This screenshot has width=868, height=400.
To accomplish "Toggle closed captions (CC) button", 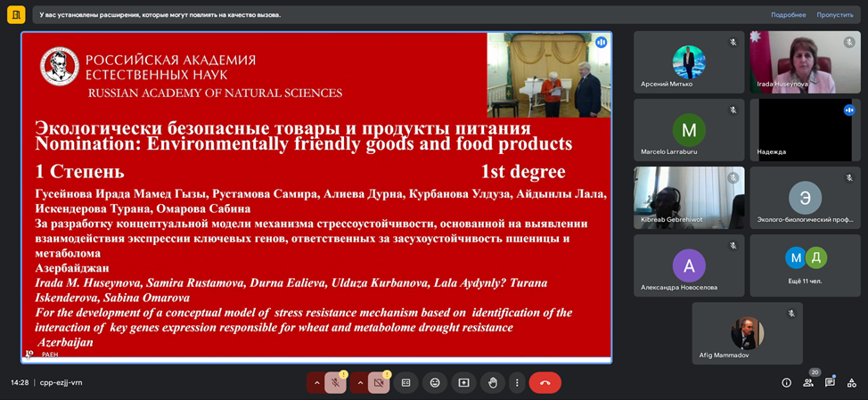I will 405,382.
